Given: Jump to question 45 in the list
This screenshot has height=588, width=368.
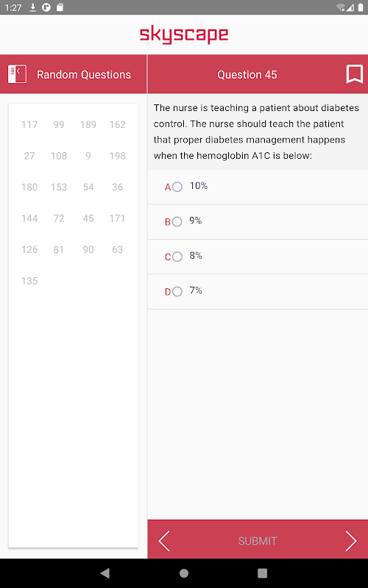Looking at the screenshot, I should tap(88, 218).
